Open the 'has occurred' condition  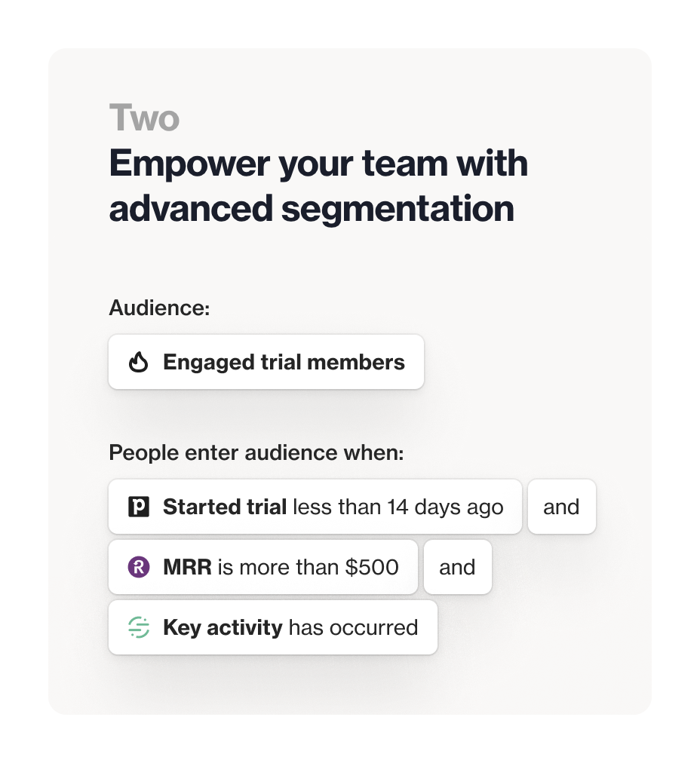click(353, 627)
